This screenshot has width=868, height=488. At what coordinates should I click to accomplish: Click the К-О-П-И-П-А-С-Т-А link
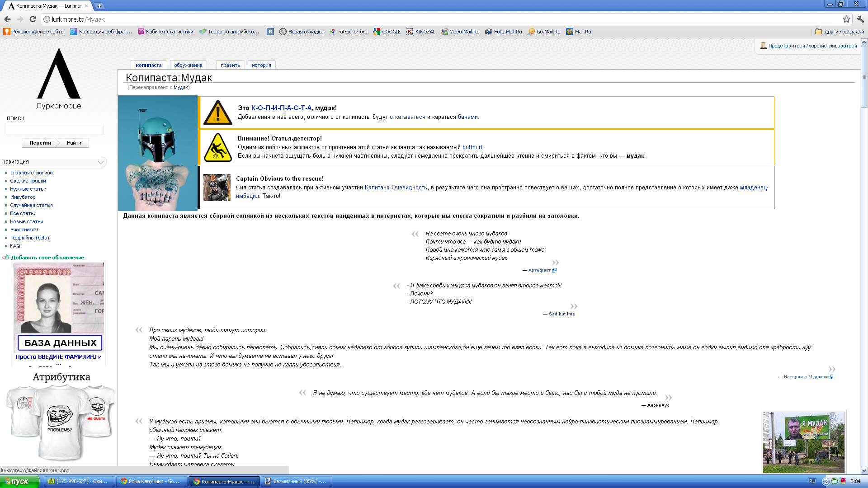(281, 108)
